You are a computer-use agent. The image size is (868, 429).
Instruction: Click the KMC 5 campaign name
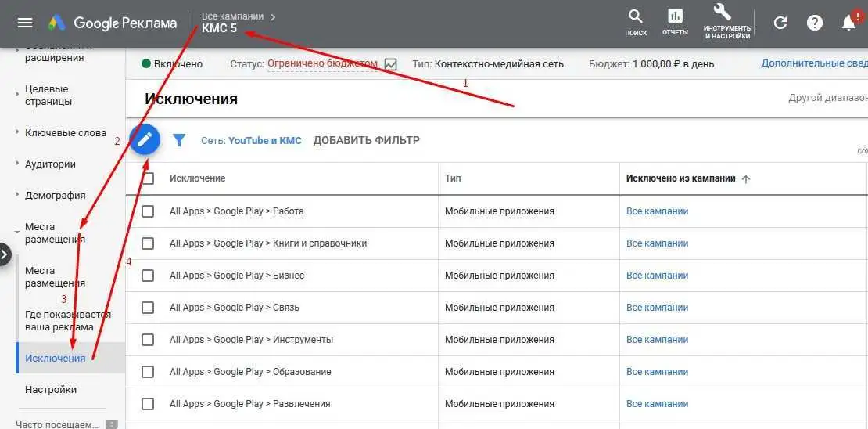pos(219,29)
